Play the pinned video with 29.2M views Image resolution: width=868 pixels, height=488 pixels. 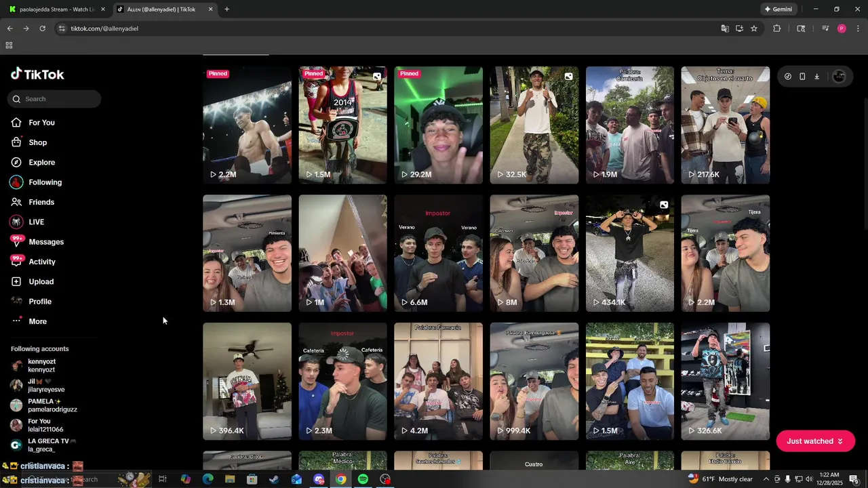(x=438, y=125)
